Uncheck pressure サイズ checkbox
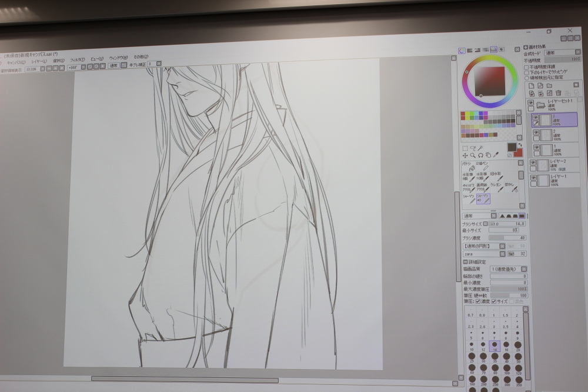Screen dimensions: 588x392 click(494, 301)
